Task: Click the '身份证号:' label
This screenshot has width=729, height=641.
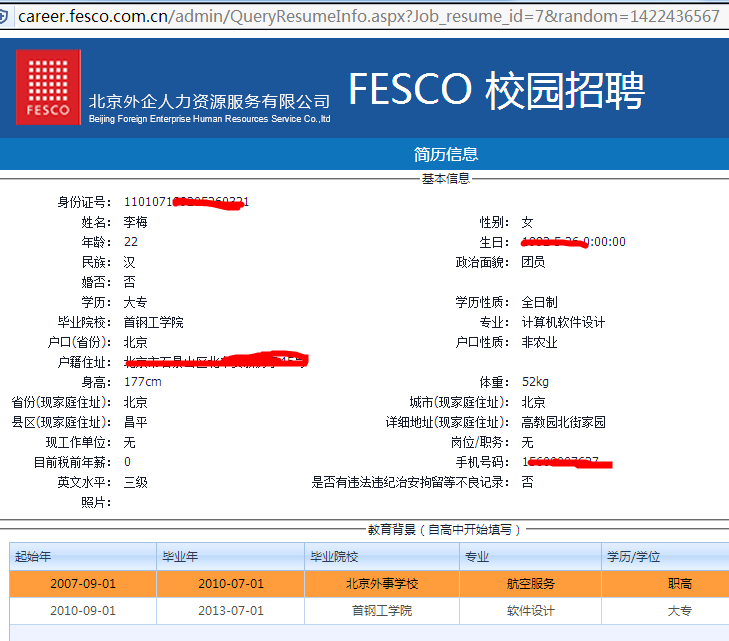Action: click(x=84, y=202)
